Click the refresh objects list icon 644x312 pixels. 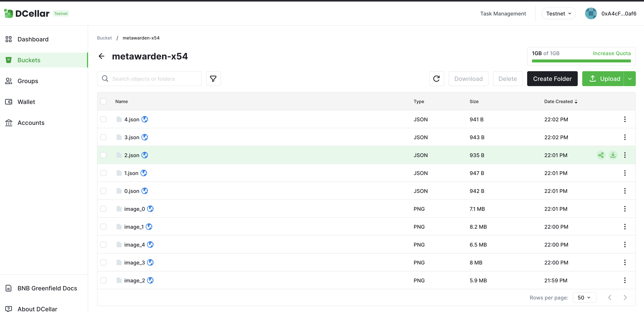(x=436, y=79)
